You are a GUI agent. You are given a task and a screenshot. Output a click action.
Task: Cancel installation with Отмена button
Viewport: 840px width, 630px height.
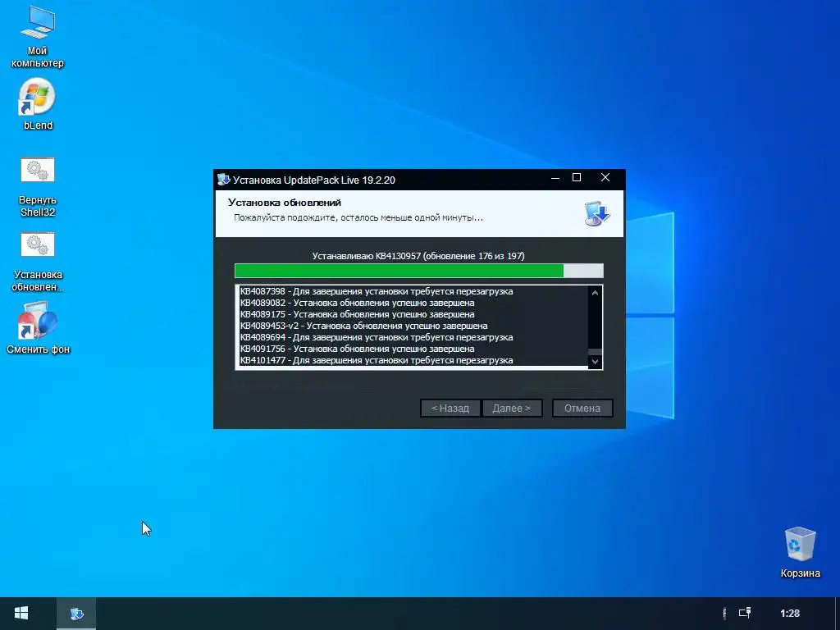(x=582, y=409)
